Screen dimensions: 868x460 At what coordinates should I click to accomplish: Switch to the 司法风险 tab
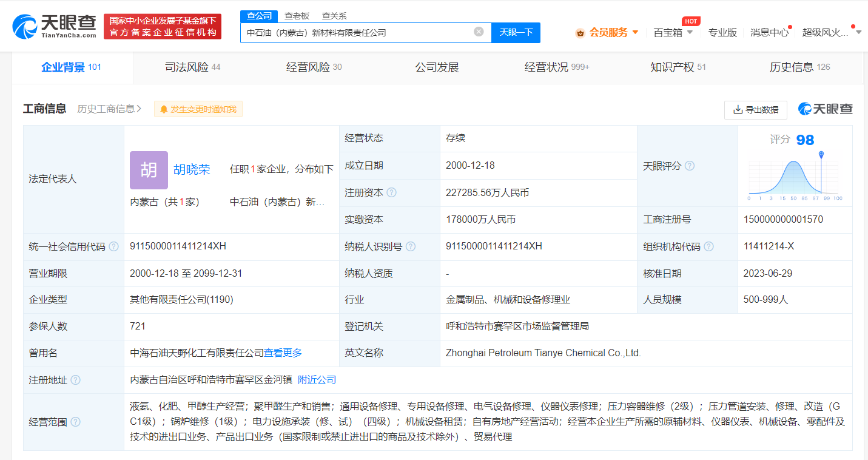tap(193, 67)
